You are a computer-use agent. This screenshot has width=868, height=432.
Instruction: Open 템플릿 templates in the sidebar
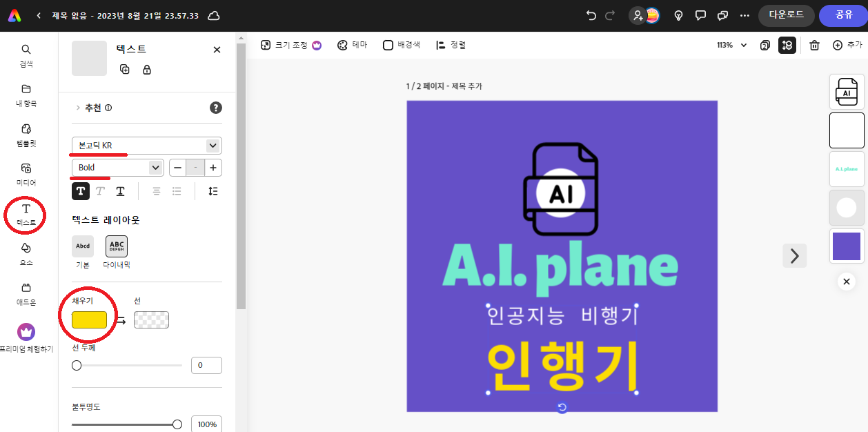[x=26, y=135]
